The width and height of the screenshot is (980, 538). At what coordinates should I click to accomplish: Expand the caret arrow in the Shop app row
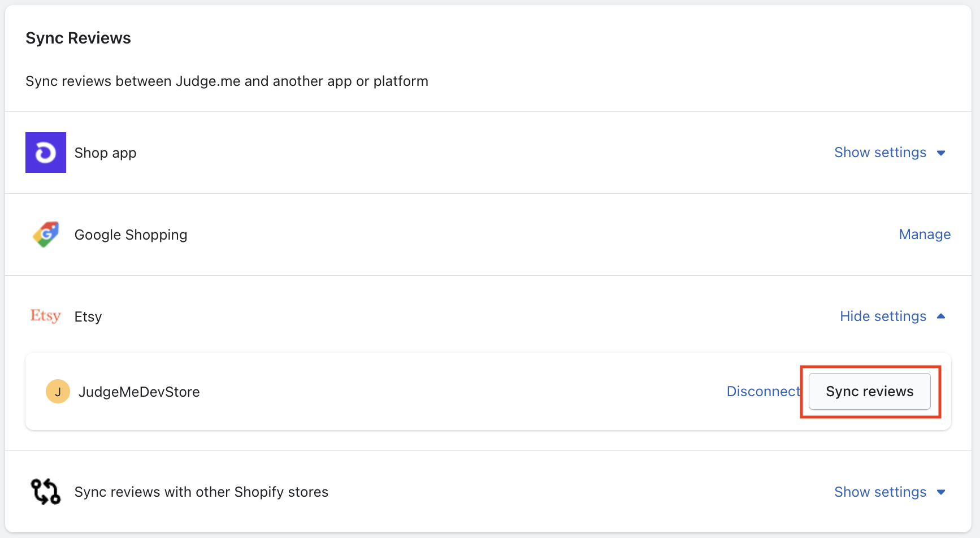click(941, 153)
